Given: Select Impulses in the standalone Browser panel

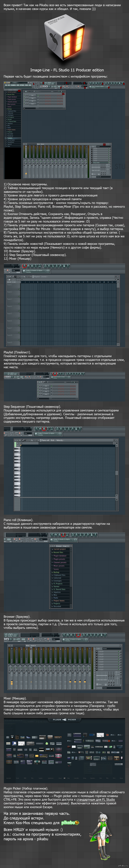Looking at the screenshot, I should tap(57, 592).
